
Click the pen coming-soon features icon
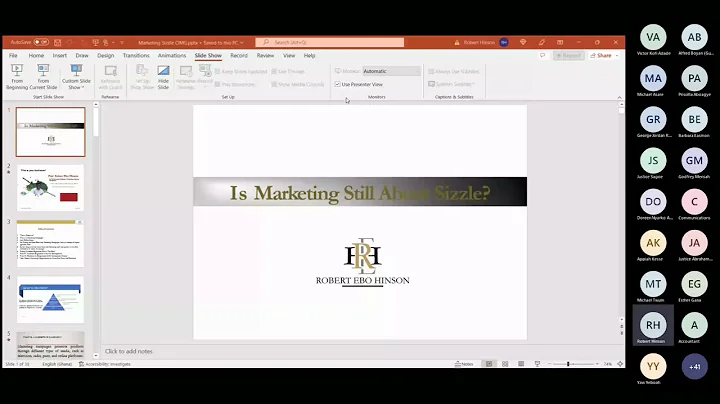[542, 42]
